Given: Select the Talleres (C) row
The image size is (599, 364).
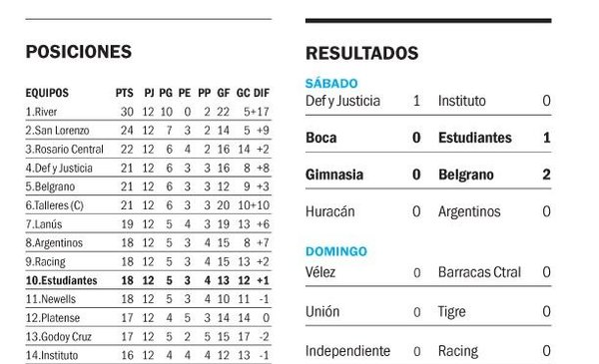Looking at the screenshot, I should coord(148,205).
